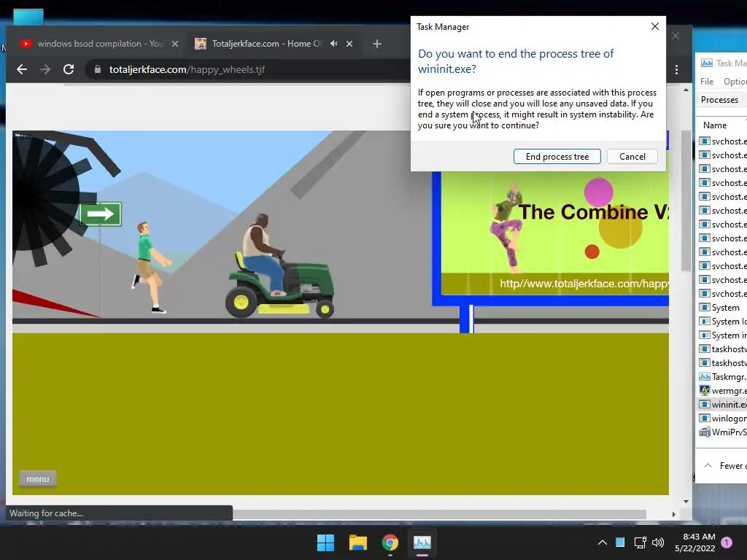
Task: Select the wermgr process row
Action: click(x=722, y=391)
